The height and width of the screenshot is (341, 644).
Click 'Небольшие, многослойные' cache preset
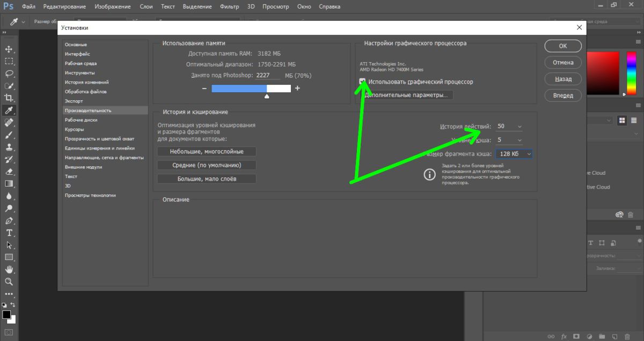click(x=207, y=152)
